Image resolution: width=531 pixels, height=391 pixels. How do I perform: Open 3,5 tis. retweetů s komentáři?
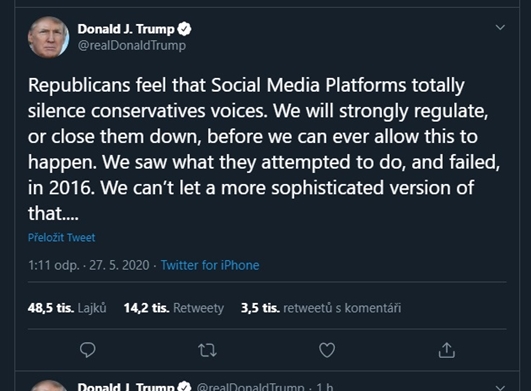coord(321,308)
